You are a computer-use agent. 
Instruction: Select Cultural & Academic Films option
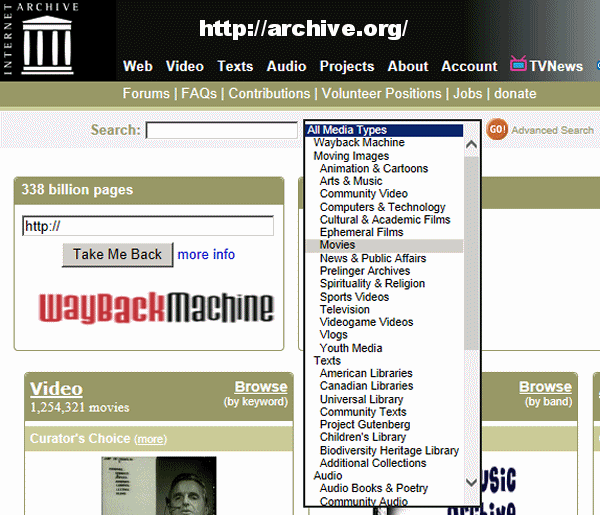tap(385, 220)
